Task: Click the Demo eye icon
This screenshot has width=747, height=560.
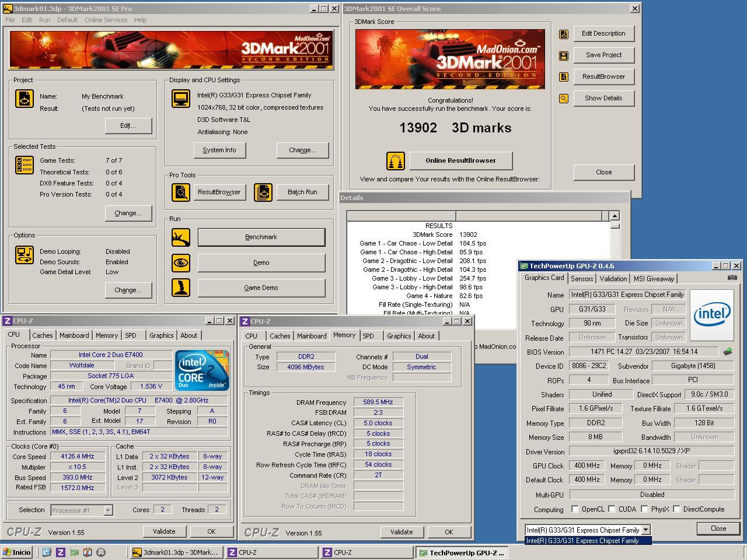Action: coord(181,262)
